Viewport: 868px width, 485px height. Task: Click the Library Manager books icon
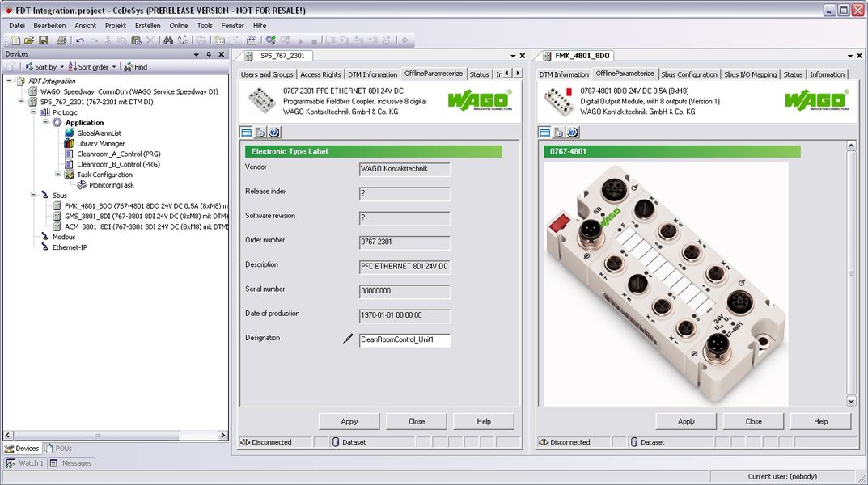[x=70, y=143]
